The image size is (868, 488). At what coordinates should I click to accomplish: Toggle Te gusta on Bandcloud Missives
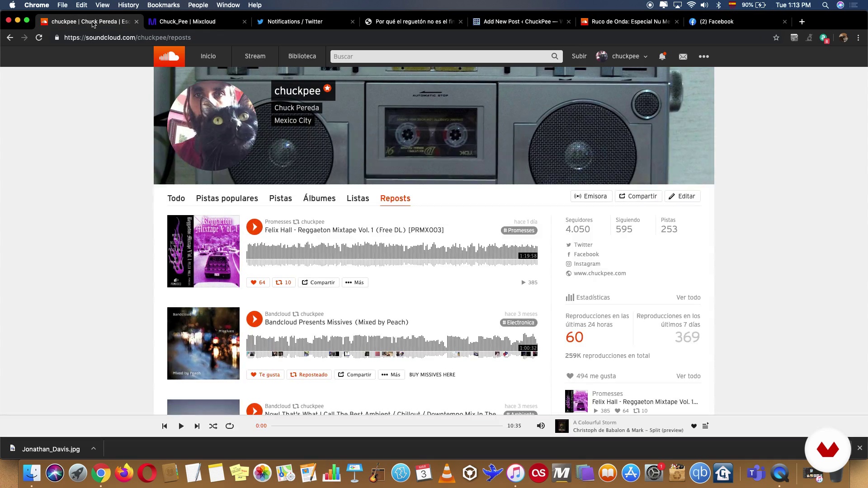(265, 375)
